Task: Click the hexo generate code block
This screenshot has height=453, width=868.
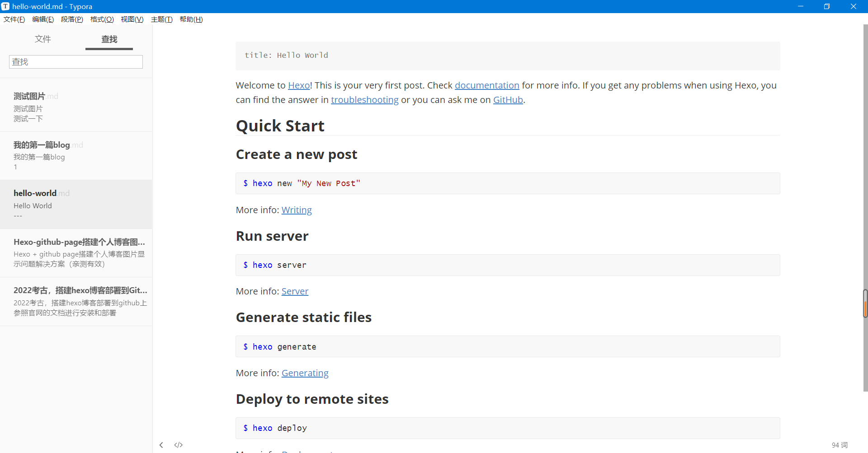Action: [508, 346]
